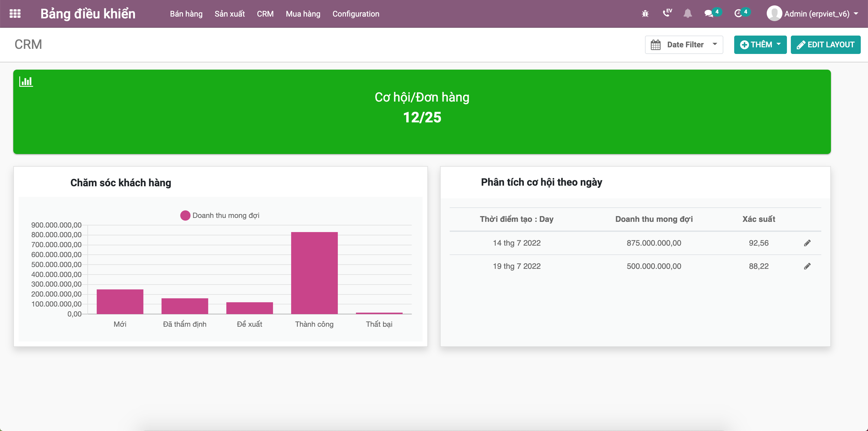The height and width of the screenshot is (431, 868).
Task: Open the apps grid menu icon
Action: 15,14
